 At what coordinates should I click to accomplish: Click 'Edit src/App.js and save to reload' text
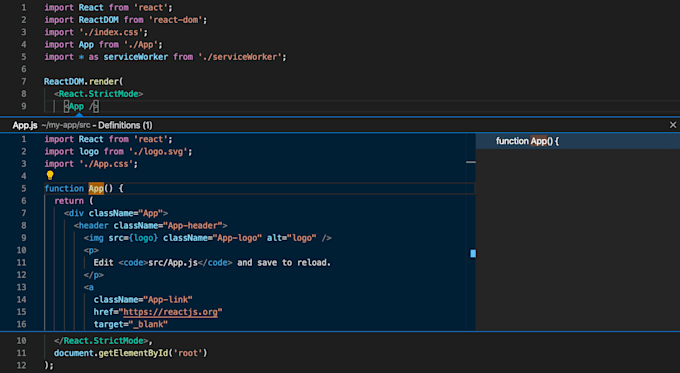(x=212, y=262)
